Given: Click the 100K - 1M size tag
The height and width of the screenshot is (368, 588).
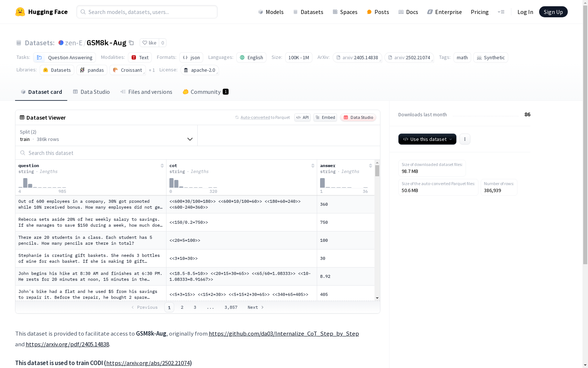Looking at the screenshot, I should (298, 57).
